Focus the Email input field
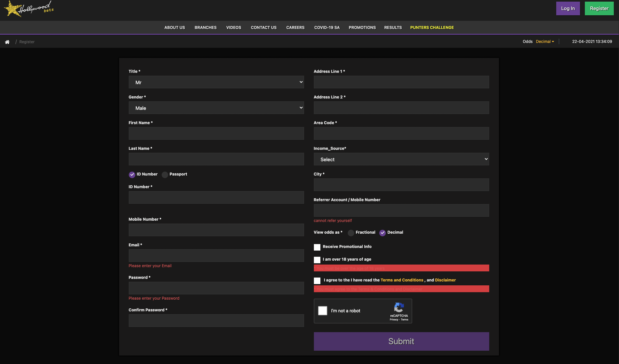The height and width of the screenshot is (364, 619). tap(216, 256)
